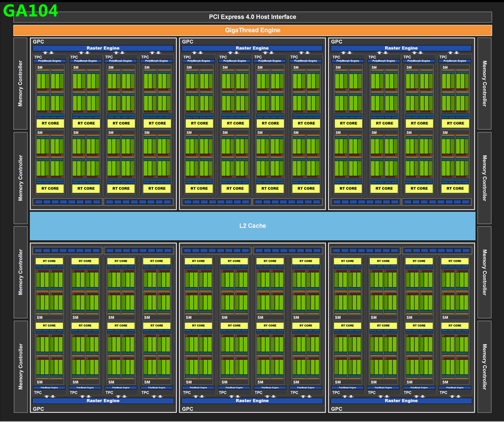Click the orange GigaThread Engine bar
The width and height of the screenshot is (504, 422).
252,30
